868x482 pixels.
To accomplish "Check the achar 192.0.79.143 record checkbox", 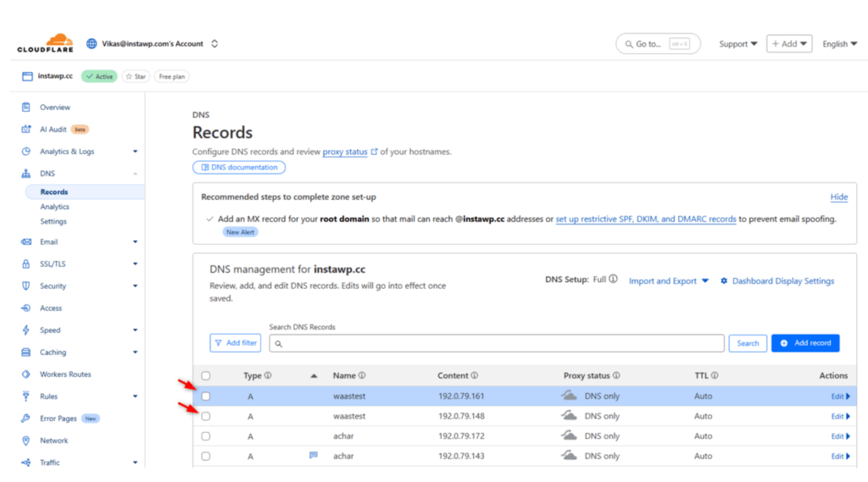I will (206, 456).
